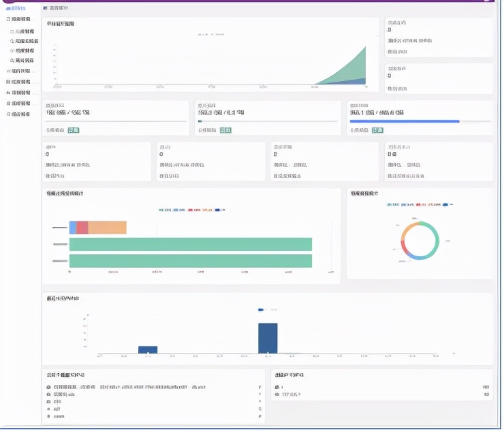This screenshot has width=504, height=432.
Task: Toggle the blue legend pill above the column chart
Action: pyautogui.click(x=261, y=310)
